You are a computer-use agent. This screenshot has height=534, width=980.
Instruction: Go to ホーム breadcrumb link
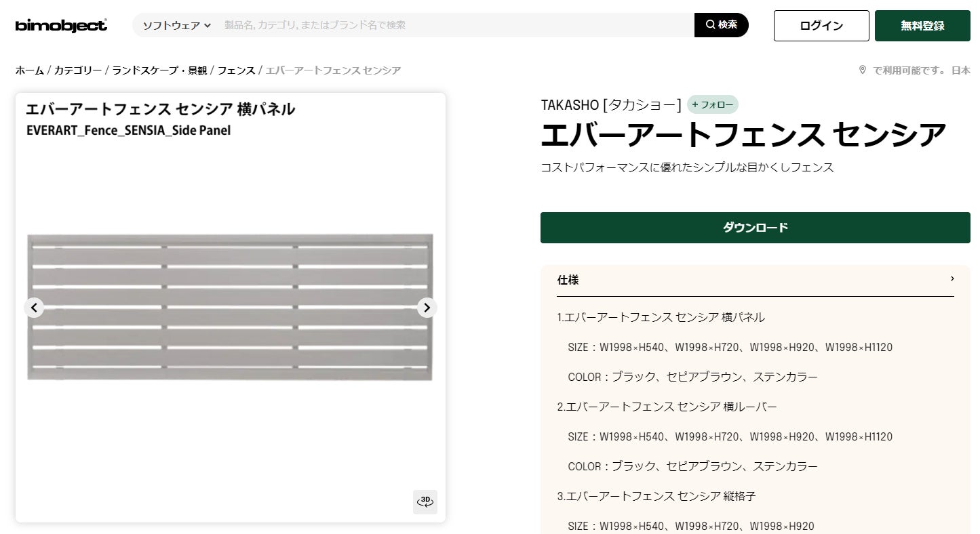coord(29,70)
